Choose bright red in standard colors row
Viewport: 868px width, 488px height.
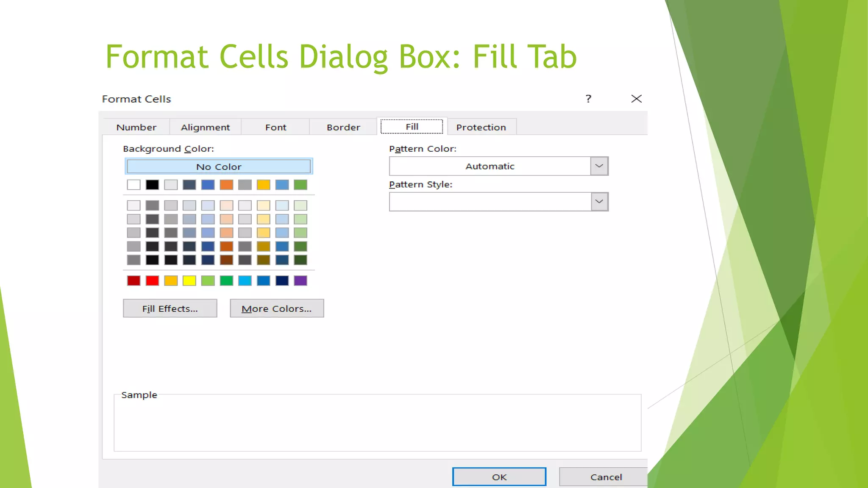coord(152,280)
